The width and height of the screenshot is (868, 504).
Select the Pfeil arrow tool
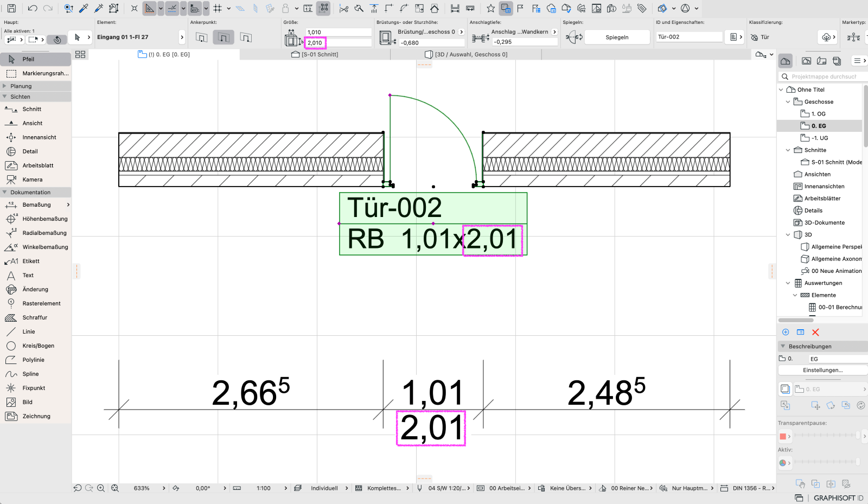[x=36, y=59]
